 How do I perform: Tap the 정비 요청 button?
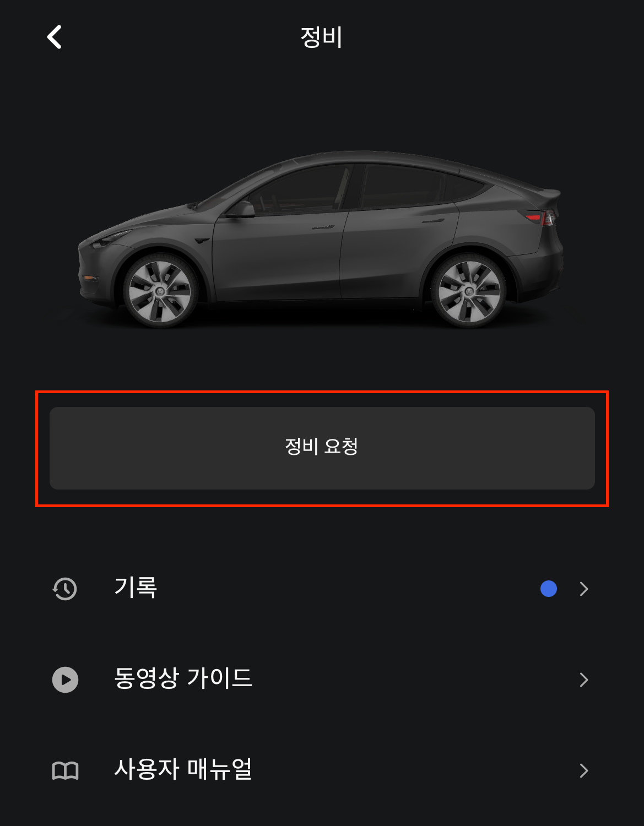pyautogui.click(x=322, y=448)
